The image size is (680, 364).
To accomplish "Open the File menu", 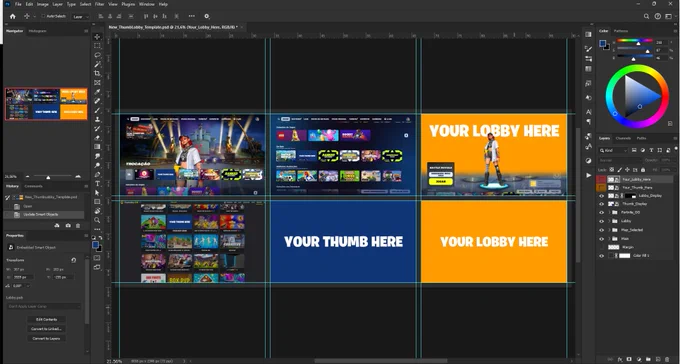I will 18,4.
